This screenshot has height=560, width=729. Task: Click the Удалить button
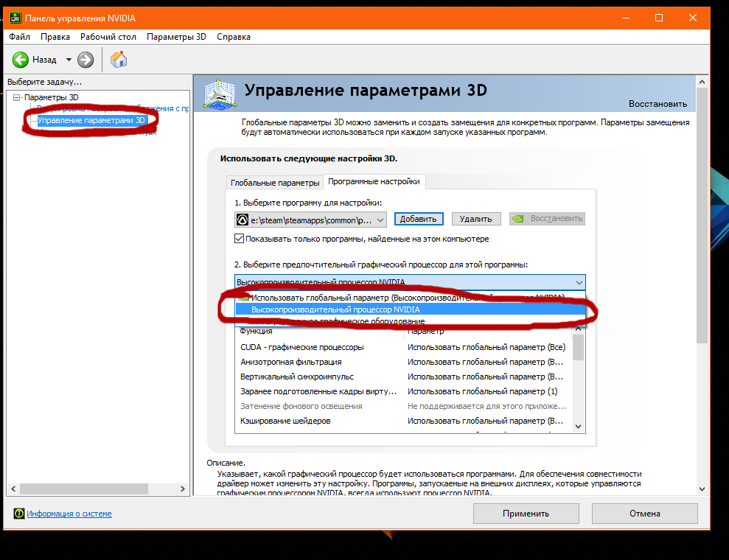[476, 219]
